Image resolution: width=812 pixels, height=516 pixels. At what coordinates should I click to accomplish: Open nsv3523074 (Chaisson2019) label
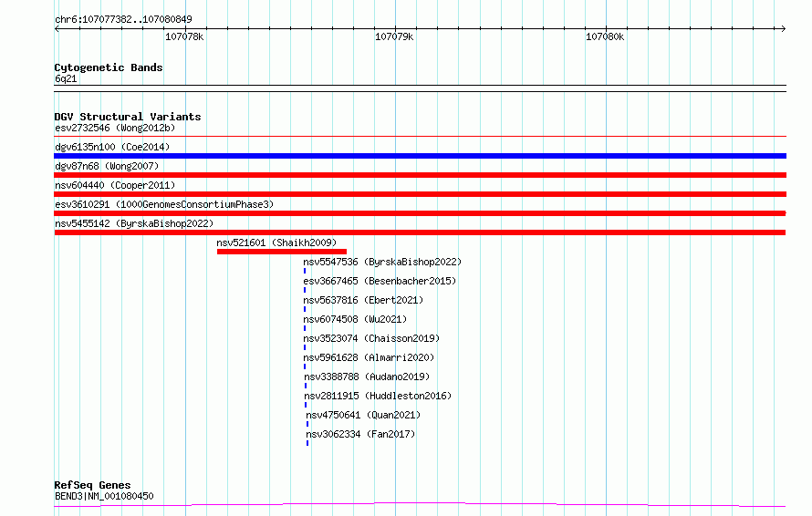(x=371, y=338)
